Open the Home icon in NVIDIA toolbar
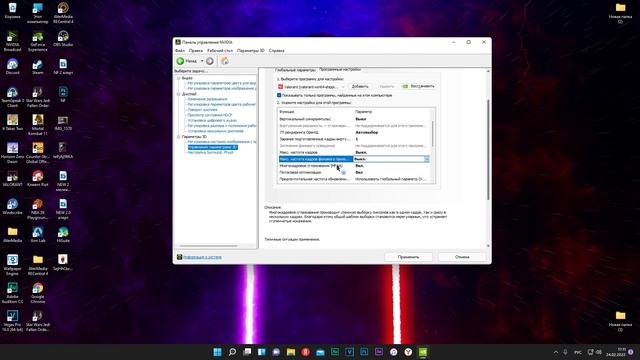640x360 pixels. (224, 61)
